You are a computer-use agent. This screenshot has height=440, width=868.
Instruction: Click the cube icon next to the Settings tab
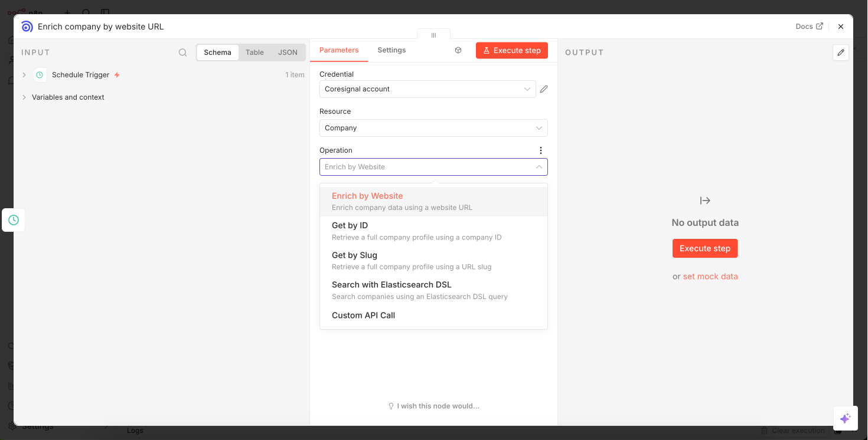pyautogui.click(x=458, y=50)
